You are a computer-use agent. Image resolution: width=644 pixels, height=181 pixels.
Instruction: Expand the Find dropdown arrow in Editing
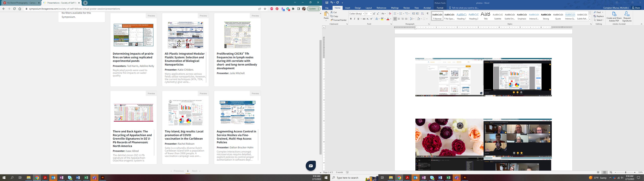(603, 12)
